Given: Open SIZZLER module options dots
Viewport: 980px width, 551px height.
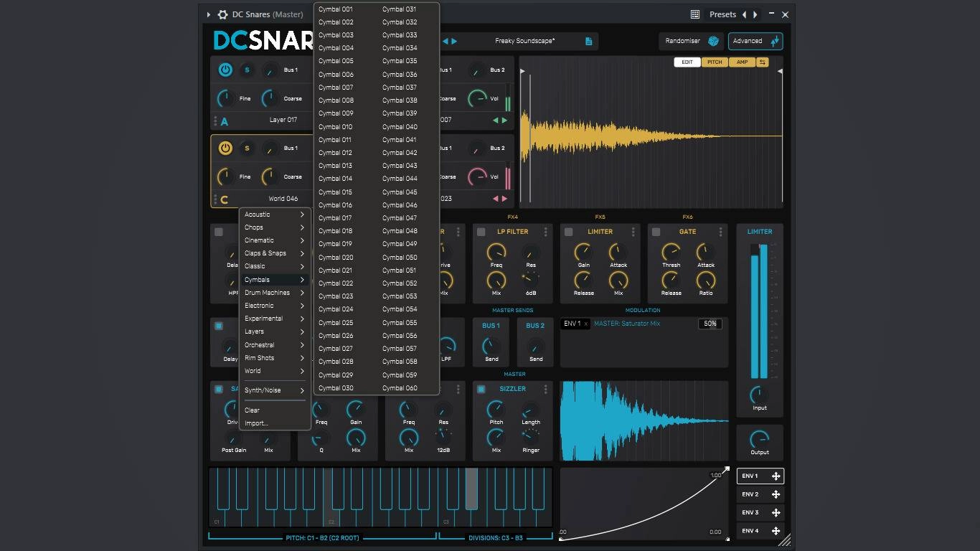Looking at the screenshot, I should (x=546, y=389).
